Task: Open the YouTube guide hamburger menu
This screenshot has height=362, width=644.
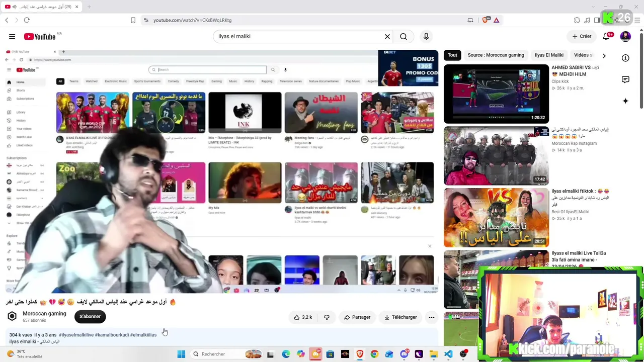Action: pyautogui.click(x=12, y=36)
